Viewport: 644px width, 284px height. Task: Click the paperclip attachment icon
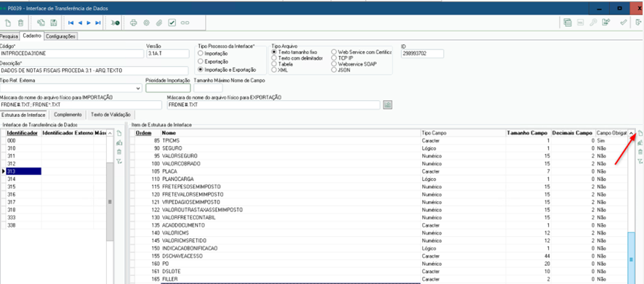coord(159,23)
